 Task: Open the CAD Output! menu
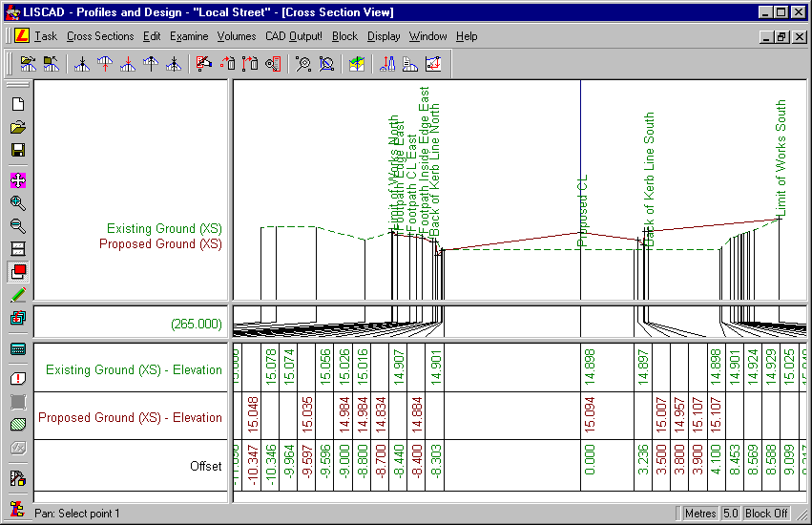(294, 36)
